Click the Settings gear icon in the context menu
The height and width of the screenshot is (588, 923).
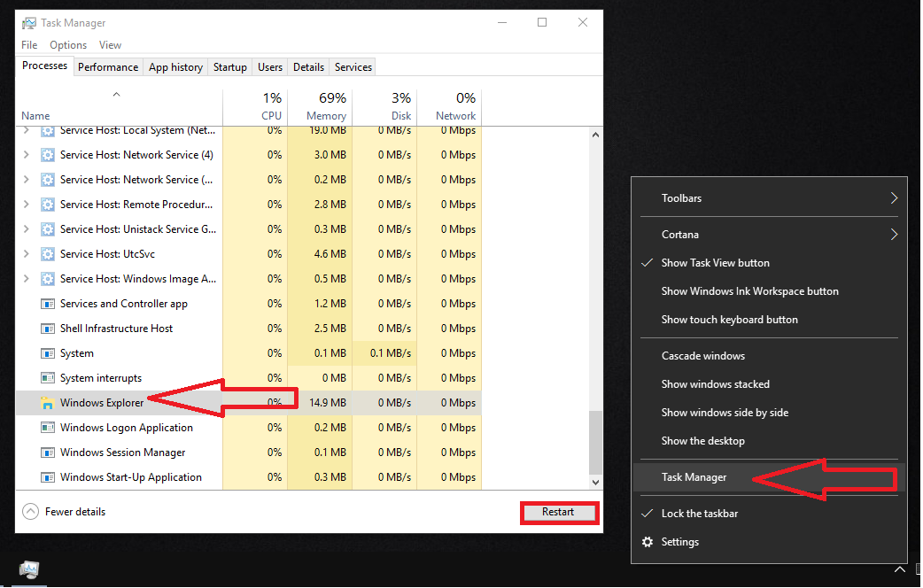(x=648, y=541)
